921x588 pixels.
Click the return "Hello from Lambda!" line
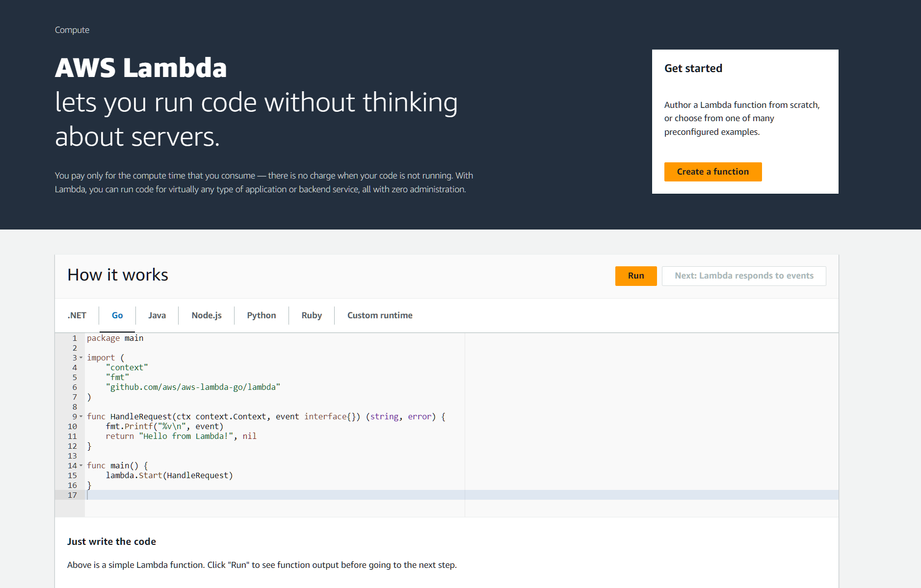coord(181,436)
